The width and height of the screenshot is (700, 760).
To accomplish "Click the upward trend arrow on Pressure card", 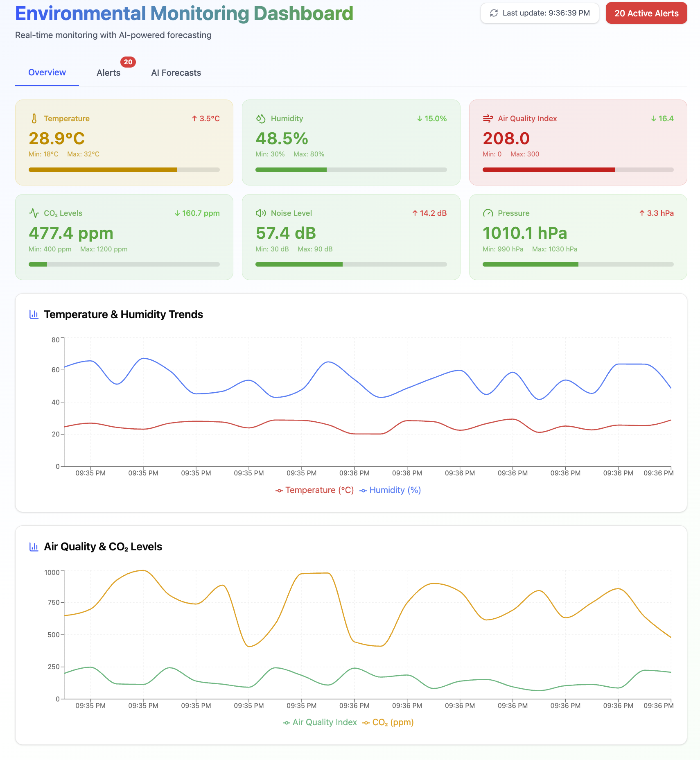I will point(641,213).
